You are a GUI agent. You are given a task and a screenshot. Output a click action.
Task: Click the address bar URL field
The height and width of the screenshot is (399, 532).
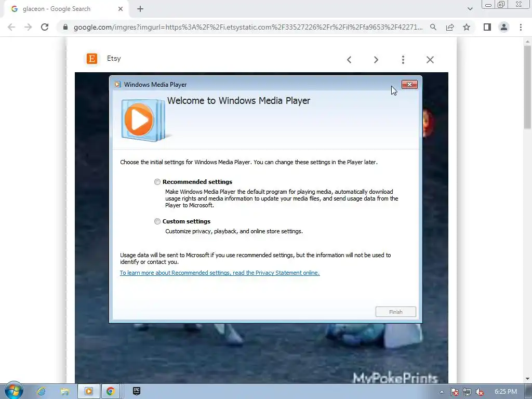pos(248,27)
